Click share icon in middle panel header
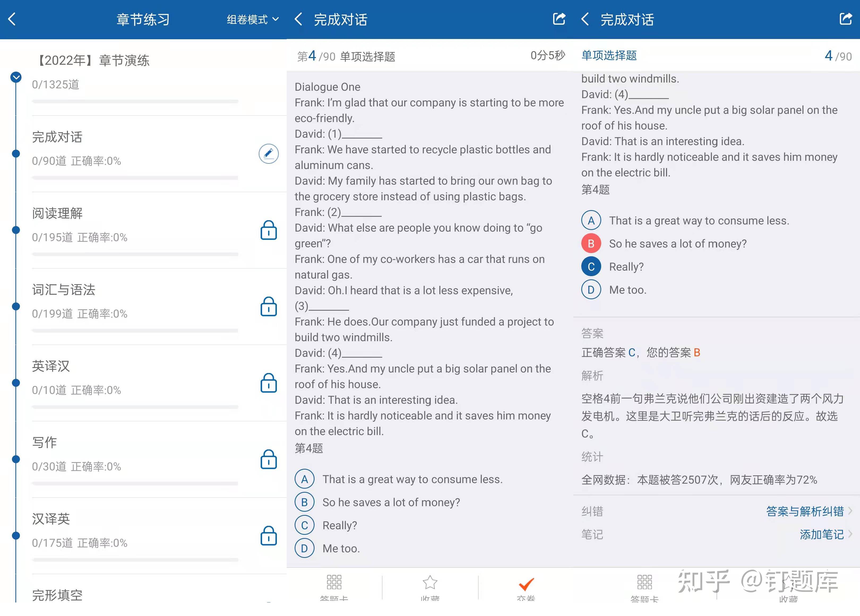Viewport: 860px width, 616px height. [x=559, y=19]
